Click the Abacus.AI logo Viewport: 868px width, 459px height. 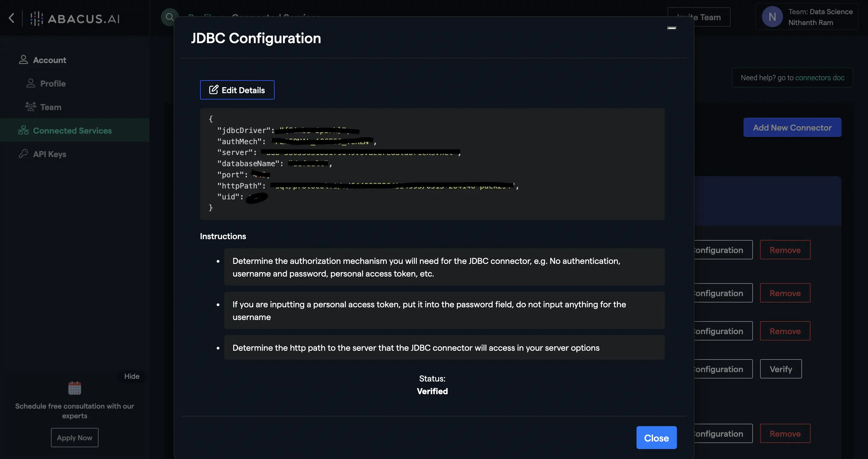pos(74,19)
